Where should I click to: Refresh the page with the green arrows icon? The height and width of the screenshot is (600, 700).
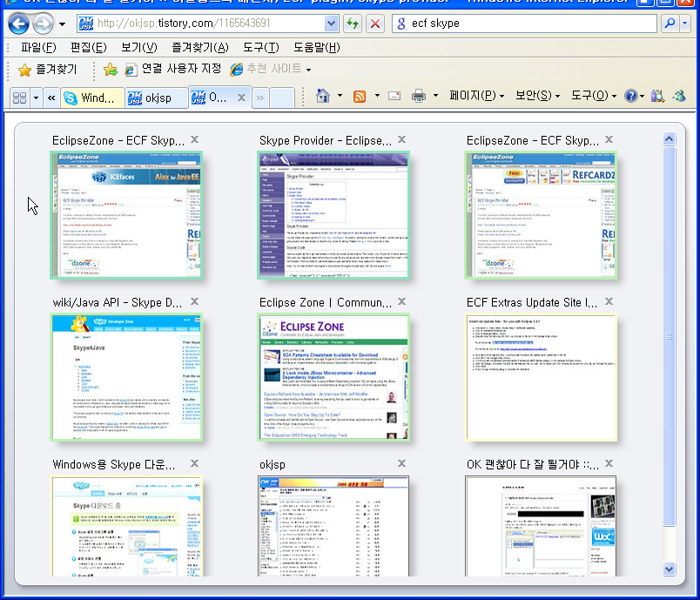point(353,24)
